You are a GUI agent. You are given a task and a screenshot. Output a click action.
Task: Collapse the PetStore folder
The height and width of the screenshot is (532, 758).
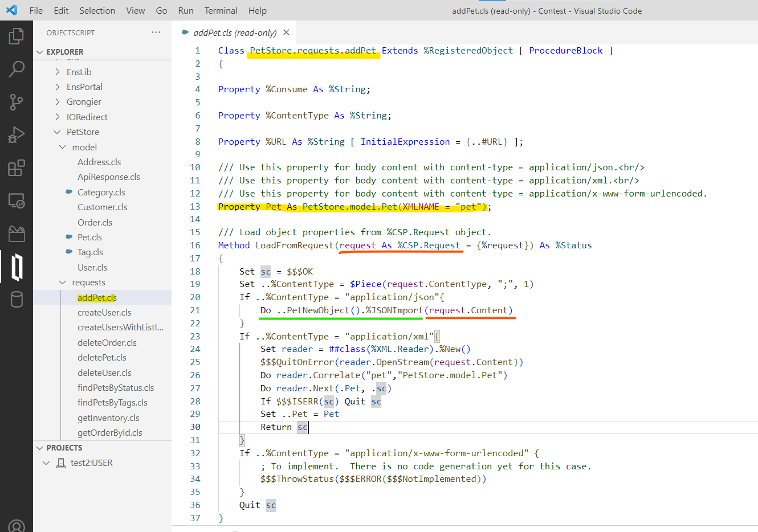click(x=58, y=132)
